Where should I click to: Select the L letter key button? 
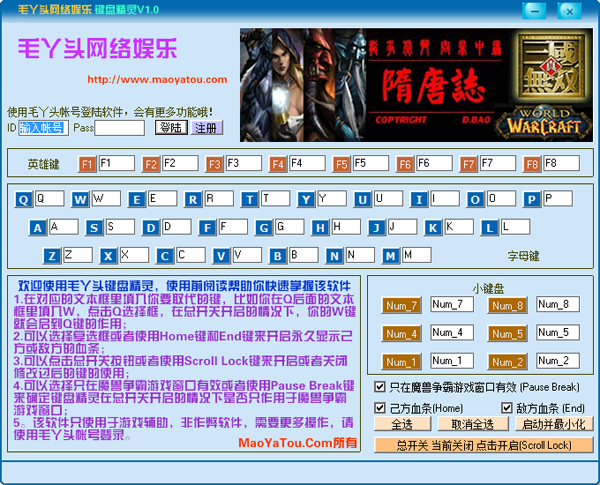pyautogui.click(x=489, y=228)
